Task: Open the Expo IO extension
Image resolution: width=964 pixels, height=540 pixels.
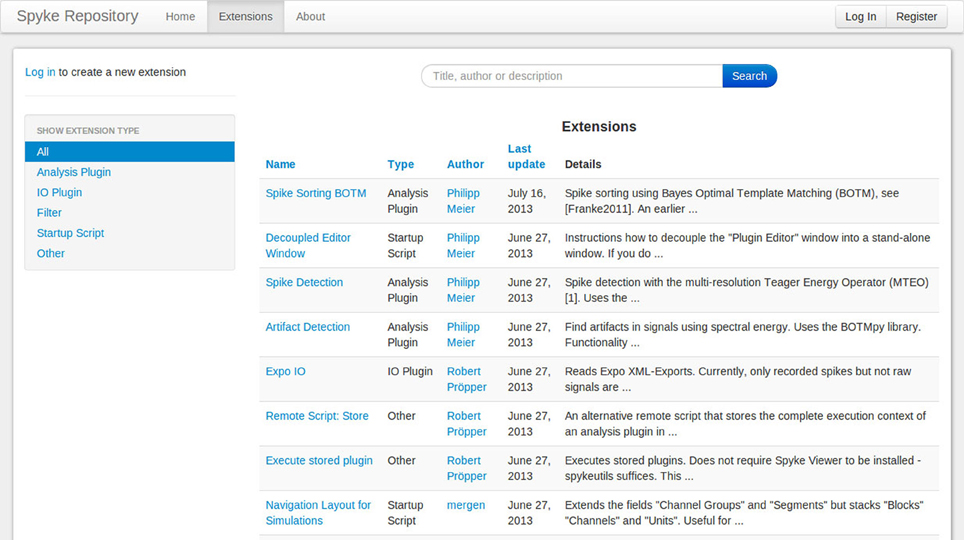Action: click(285, 371)
